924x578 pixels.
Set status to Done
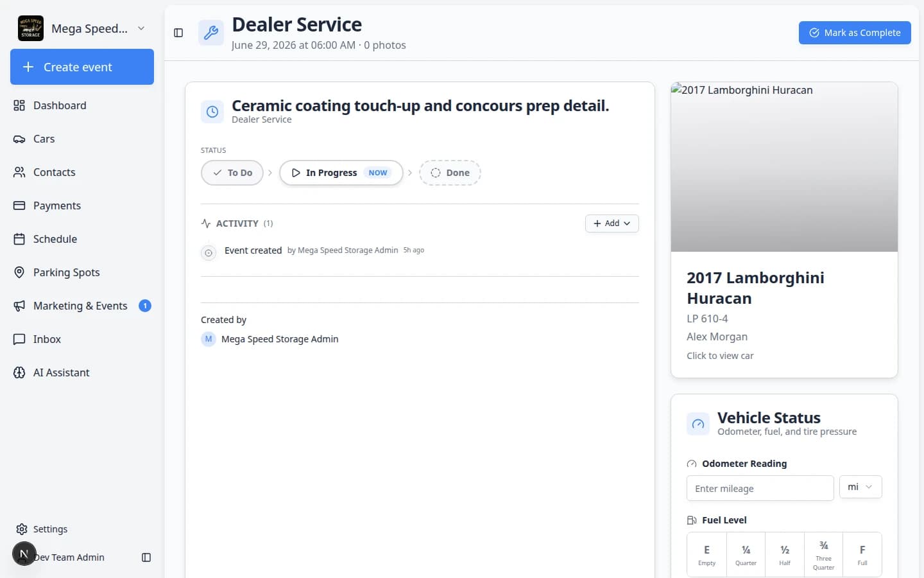click(x=450, y=173)
